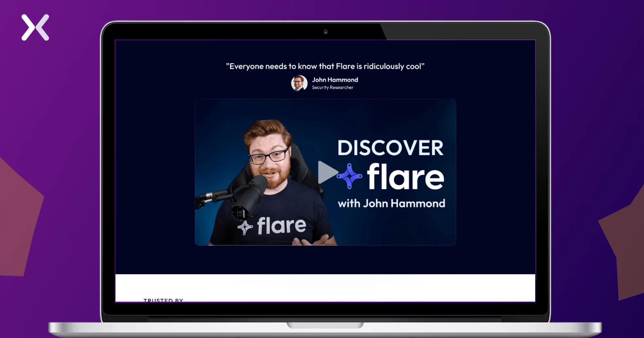The width and height of the screenshot is (644, 338).
Task: Click the "Security Researcher" subtitle
Action: coord(333,88)
